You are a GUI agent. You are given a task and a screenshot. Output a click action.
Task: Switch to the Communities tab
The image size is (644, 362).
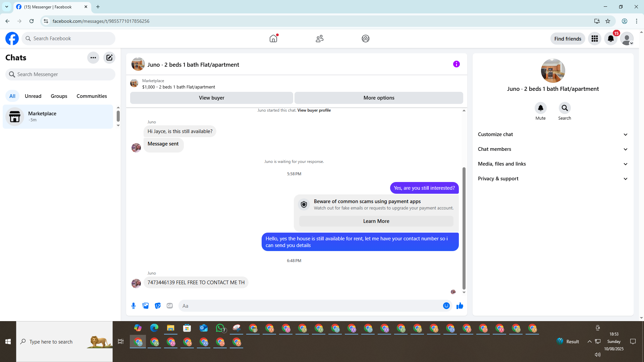click(x=92, y=96)
